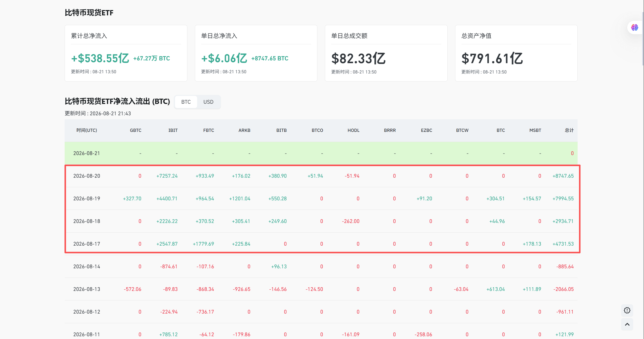Image resolution: width=644 pixels, height=339 pixels.
Task: Click the +304.51 BTC column value
Action: point(495,199)
